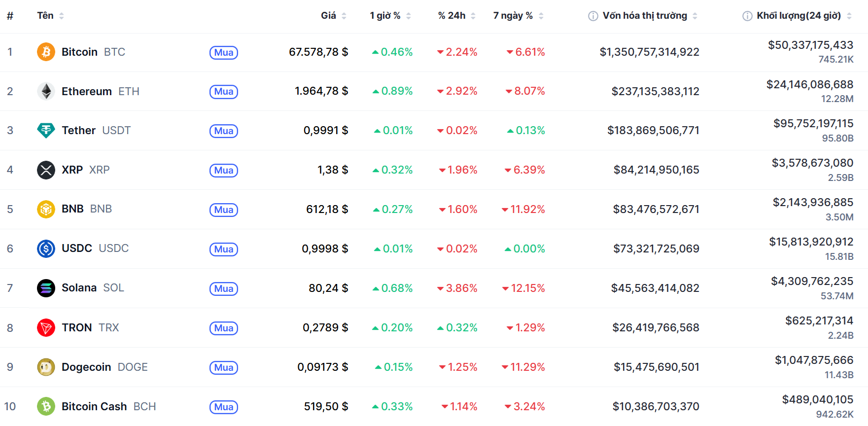The image size is (868, 426).
Task: Click Bitcoin volume 745.21K value
Action: pos(836,59)
